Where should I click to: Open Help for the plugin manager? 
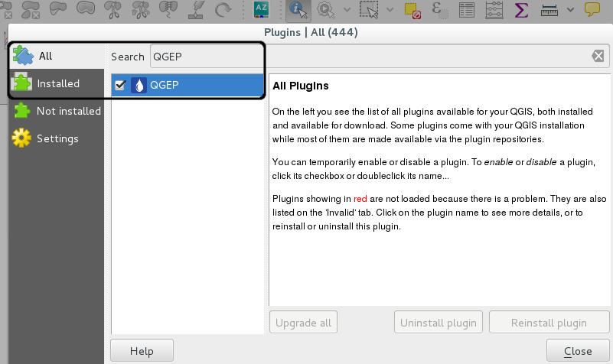142,351
